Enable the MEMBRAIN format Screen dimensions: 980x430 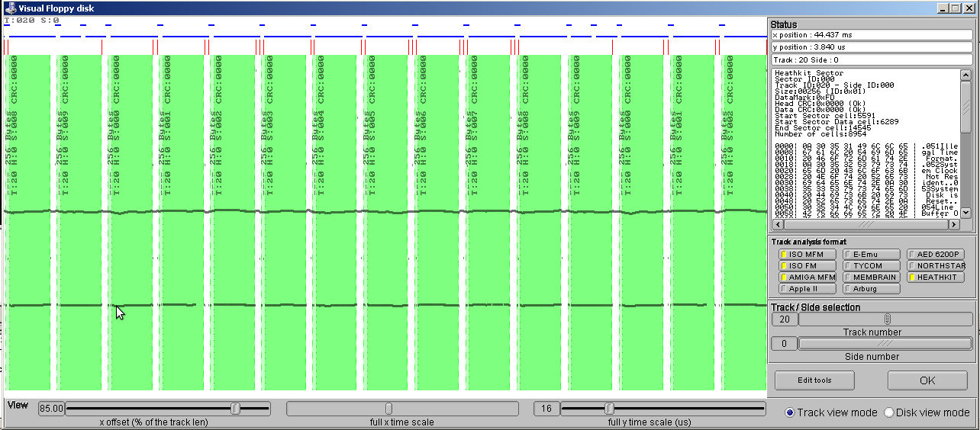[x=871, y=278]
